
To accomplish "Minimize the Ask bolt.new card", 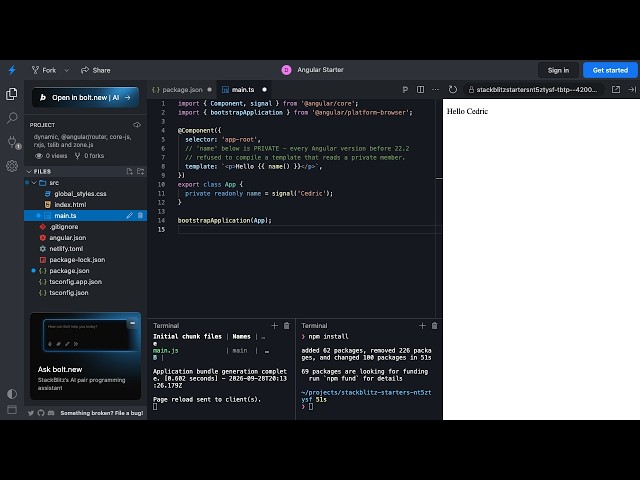I will [132, 323].
